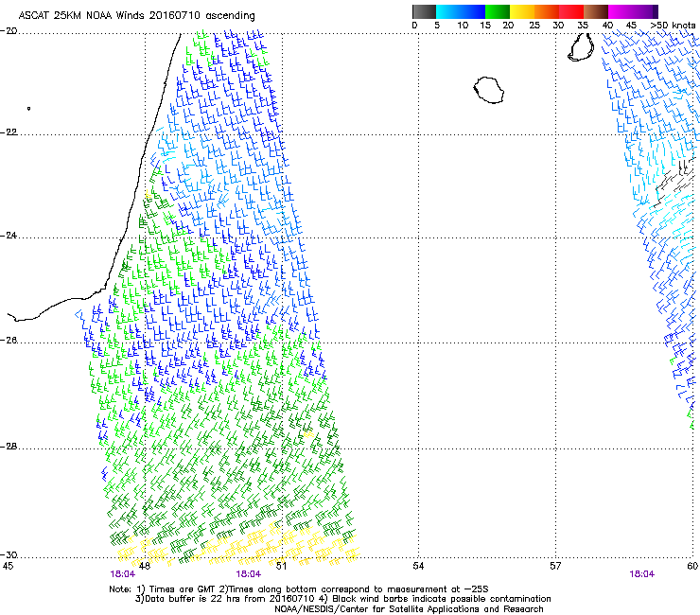Click the latitude label '-28'
Viewport: 700px width, 615px height.
(9, 447)
